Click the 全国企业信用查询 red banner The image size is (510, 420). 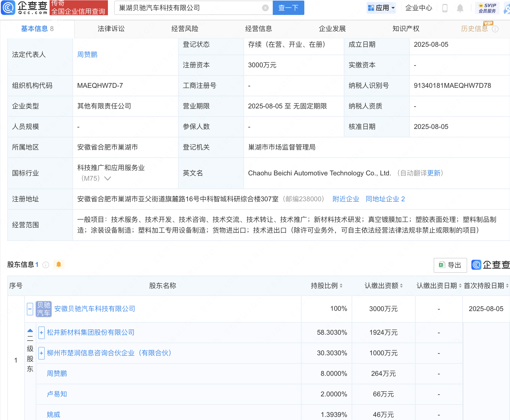click(x=79, y=8)
